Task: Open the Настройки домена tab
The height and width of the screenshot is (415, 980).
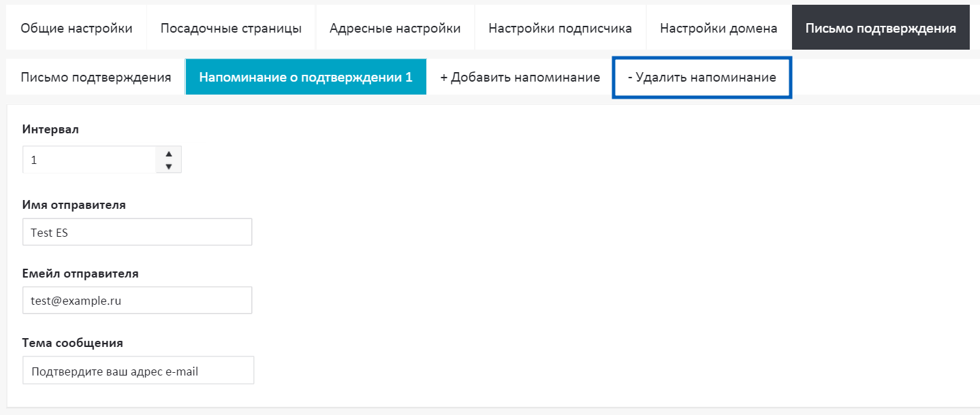Action: 718,28
